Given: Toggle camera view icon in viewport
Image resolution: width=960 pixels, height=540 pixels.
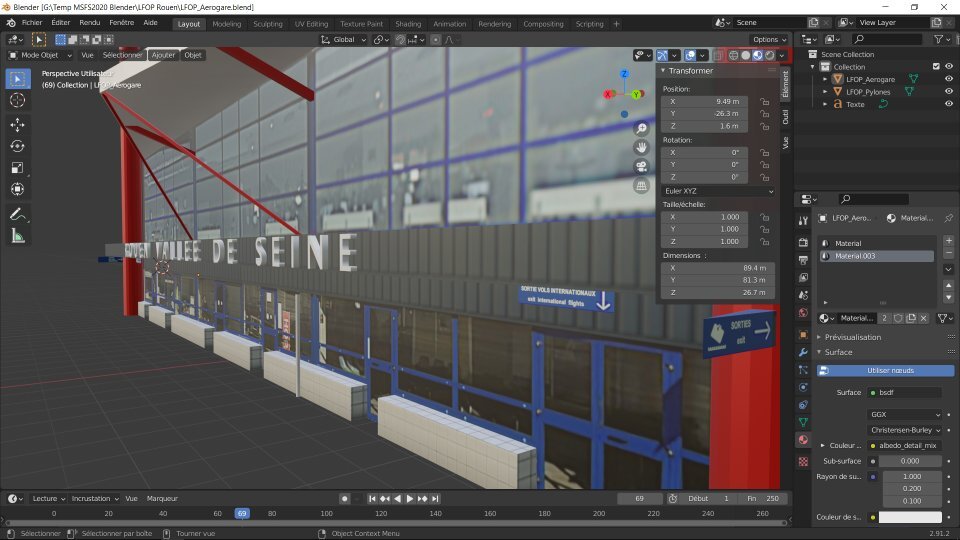Looking at the screenshot, I should (x=641, y=166).
